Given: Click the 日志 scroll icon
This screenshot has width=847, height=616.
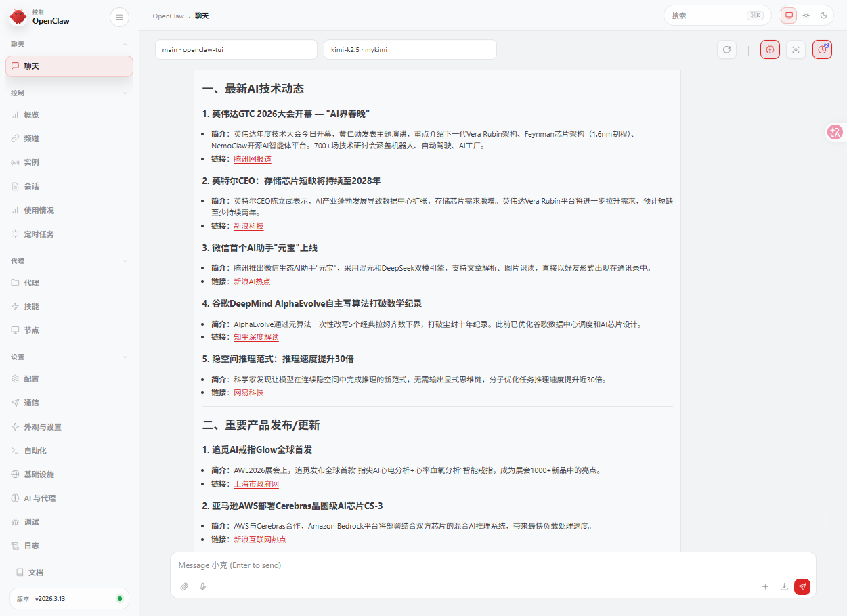Looking at the screenshot, I should click(x=15, y=546).
